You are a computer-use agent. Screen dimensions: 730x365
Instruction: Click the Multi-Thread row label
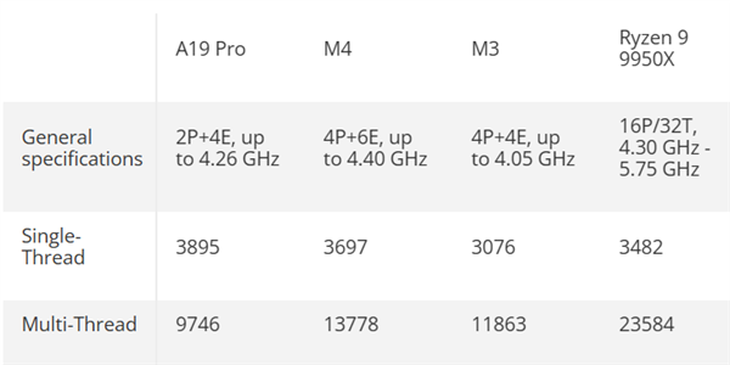(79, 324)
